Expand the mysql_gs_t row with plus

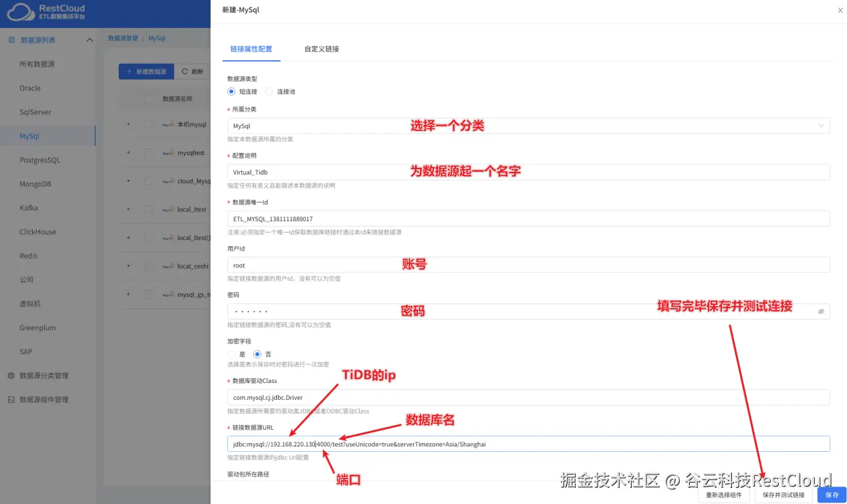[128, 294]
